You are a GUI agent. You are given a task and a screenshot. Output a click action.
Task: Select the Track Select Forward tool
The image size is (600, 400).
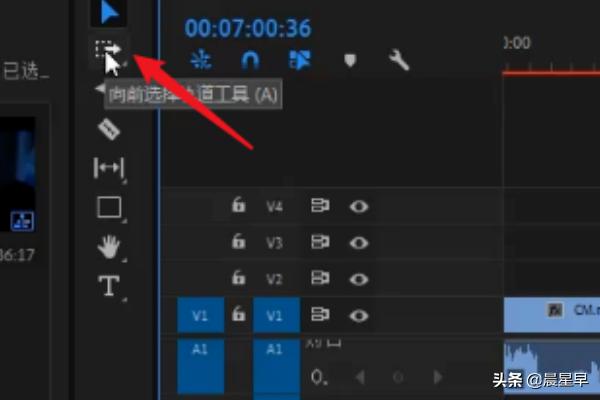pyautogui.click(x=108, y=51)
